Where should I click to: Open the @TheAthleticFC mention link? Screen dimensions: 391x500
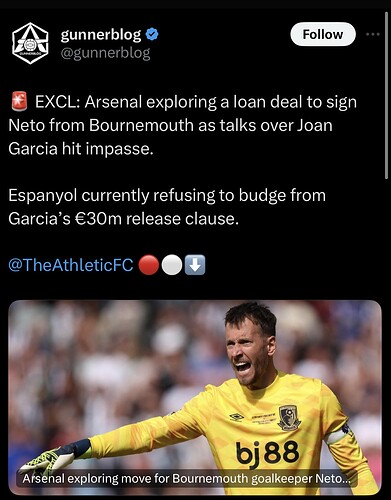tap(71, 265)
